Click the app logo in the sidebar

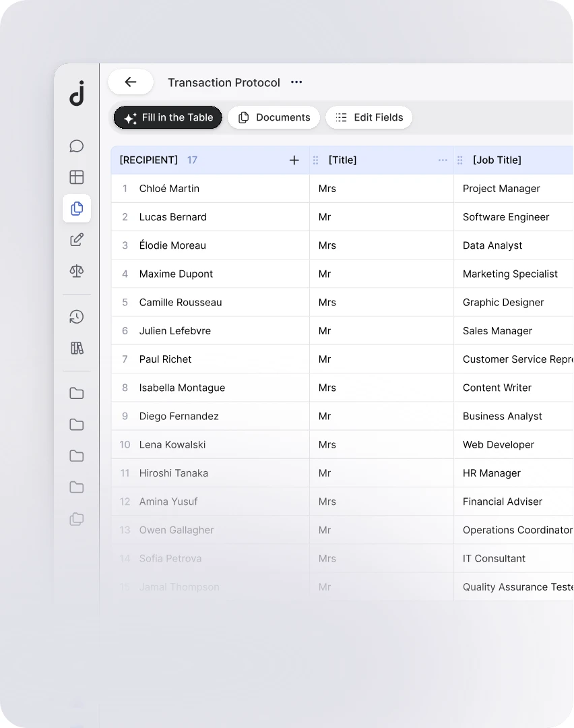77,93
